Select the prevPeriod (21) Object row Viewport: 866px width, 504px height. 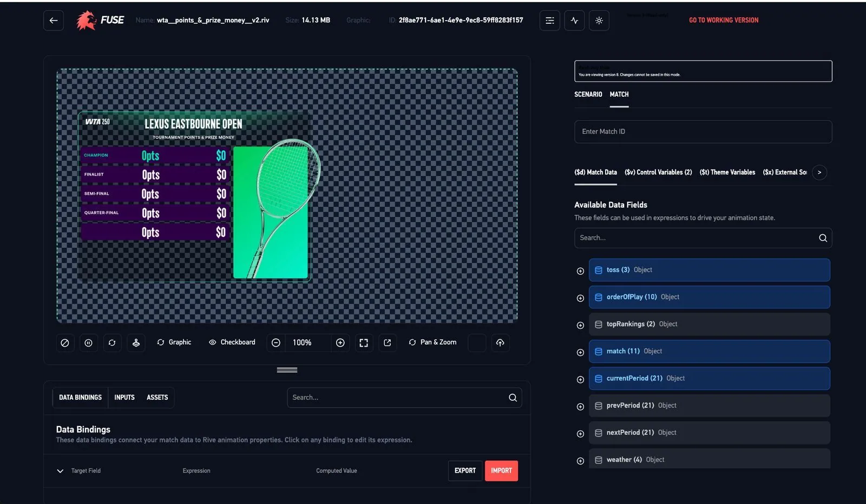(x=710, y=406)
